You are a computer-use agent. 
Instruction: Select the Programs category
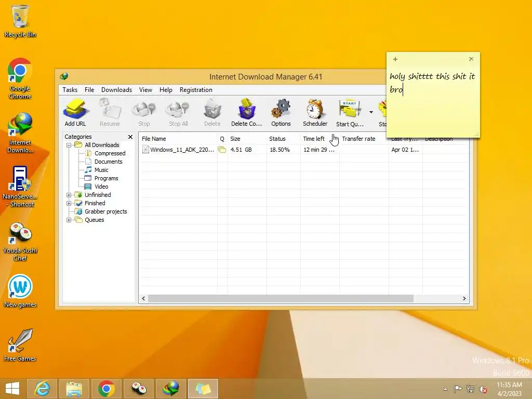[106, 178]
